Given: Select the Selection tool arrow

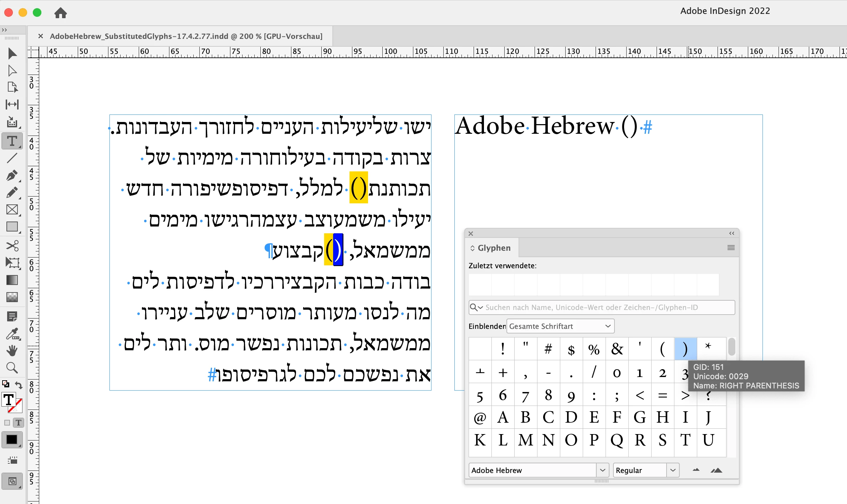Looking at the screenshot, I should (x=12, y=54).
